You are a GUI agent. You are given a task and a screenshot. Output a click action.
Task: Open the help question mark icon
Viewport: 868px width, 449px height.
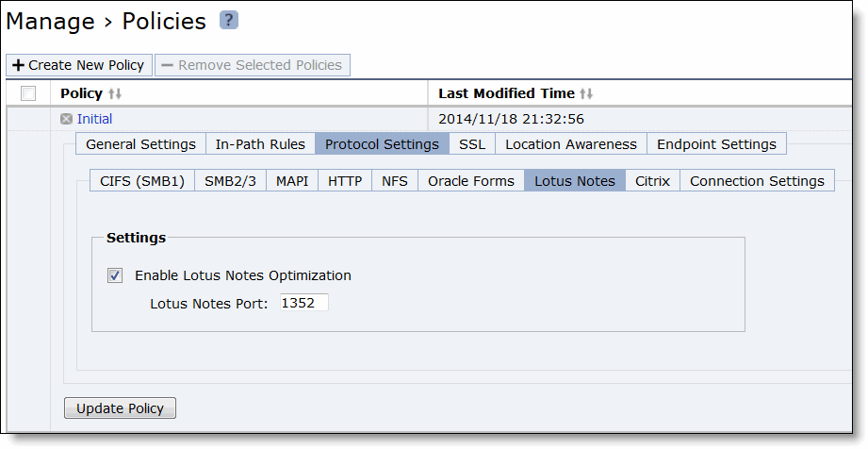tap(229, 20)
